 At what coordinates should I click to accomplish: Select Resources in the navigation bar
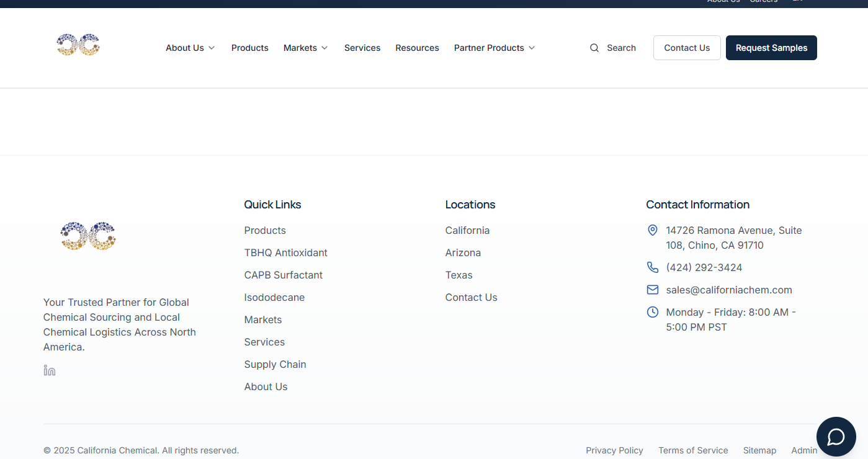417,48
